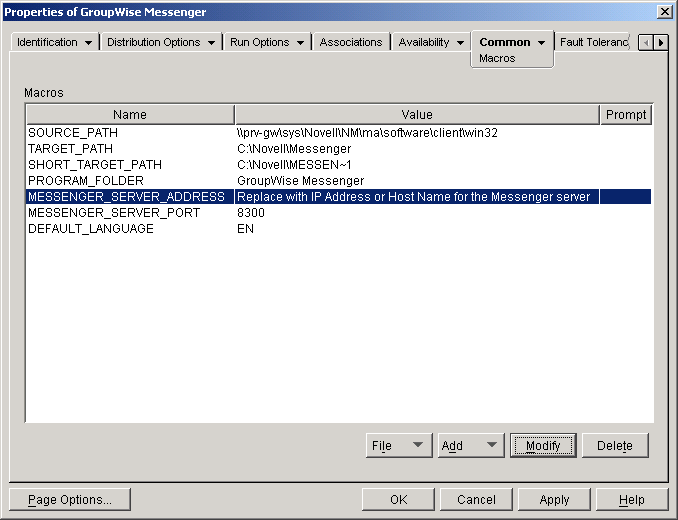
Task: Select the TARGET_PATH macro row
Action: pos(339,149)
